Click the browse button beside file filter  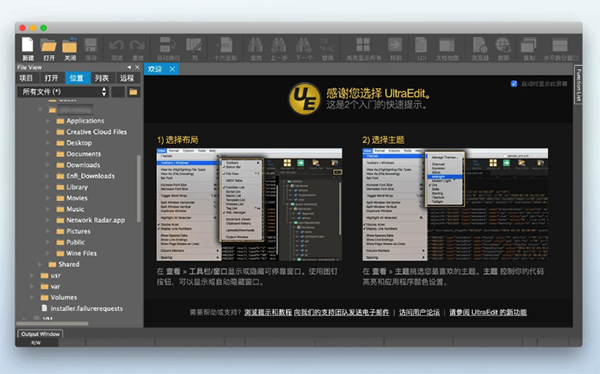(118, 92)
